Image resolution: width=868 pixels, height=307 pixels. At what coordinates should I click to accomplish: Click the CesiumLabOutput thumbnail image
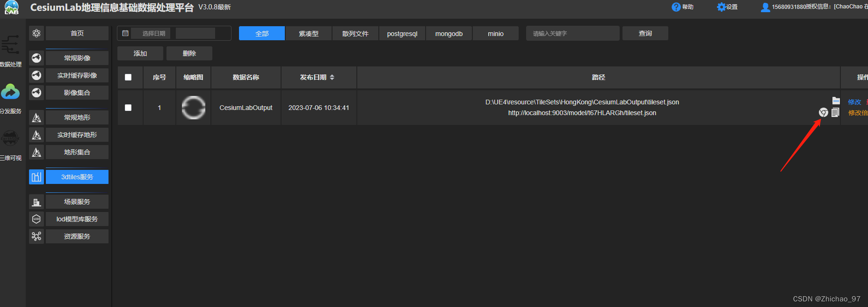click(x=194, y=108)
